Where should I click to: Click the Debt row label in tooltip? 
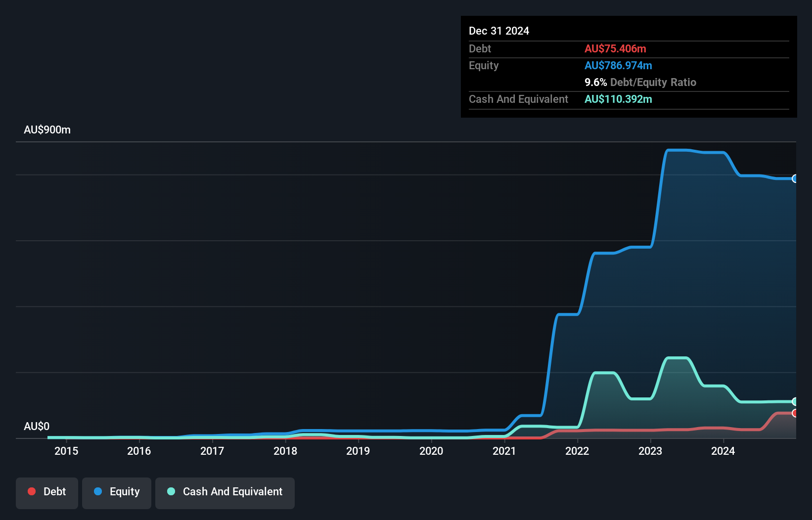[x=480, y=48]
